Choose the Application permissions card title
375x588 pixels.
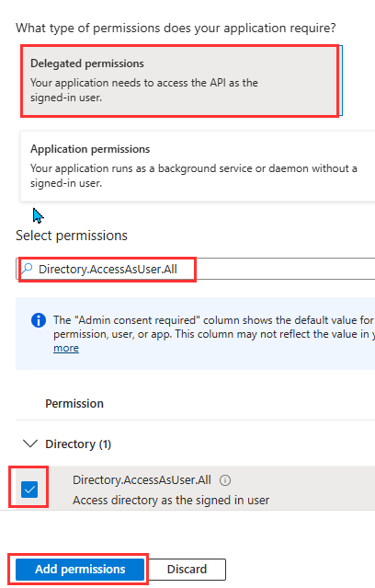[90, 149]
